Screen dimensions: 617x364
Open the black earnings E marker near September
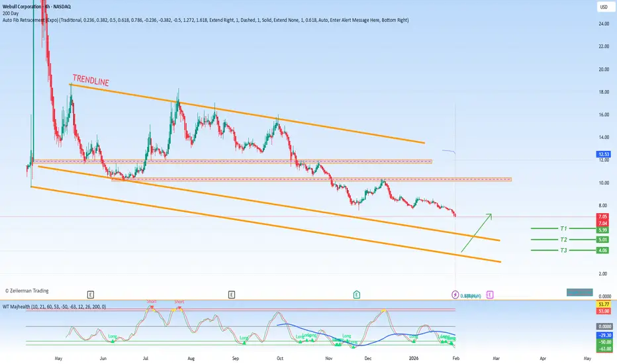232,295
